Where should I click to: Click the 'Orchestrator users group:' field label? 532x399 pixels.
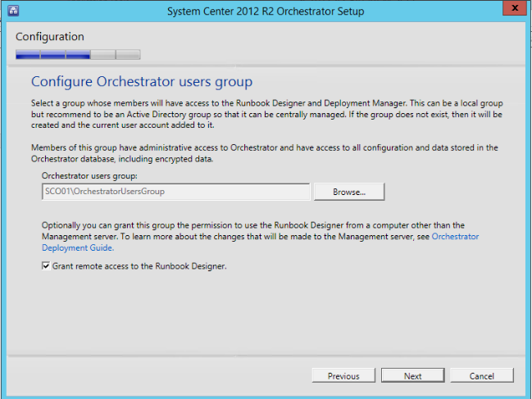(90, 175)
